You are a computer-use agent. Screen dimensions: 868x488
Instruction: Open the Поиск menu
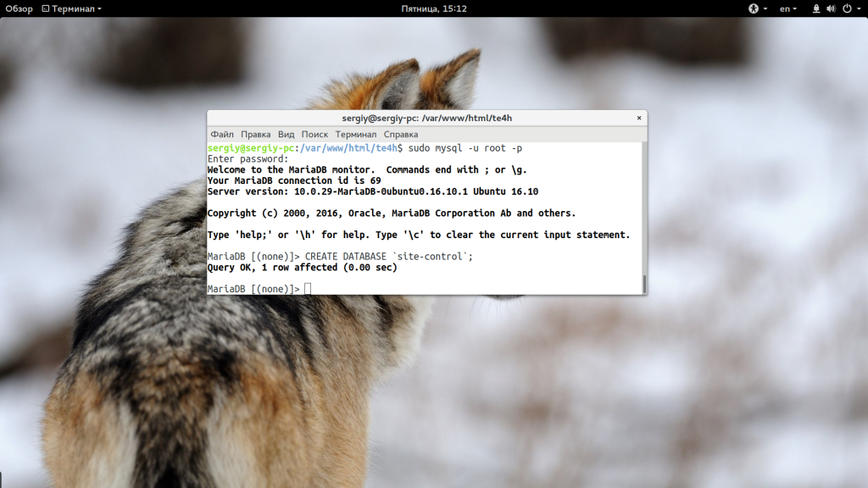314,134
